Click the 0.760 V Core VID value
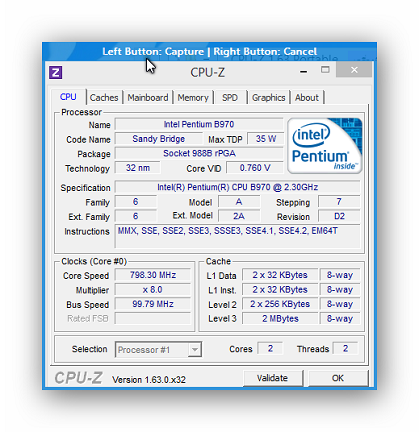The image size is (419, 432). pos(255,168)
